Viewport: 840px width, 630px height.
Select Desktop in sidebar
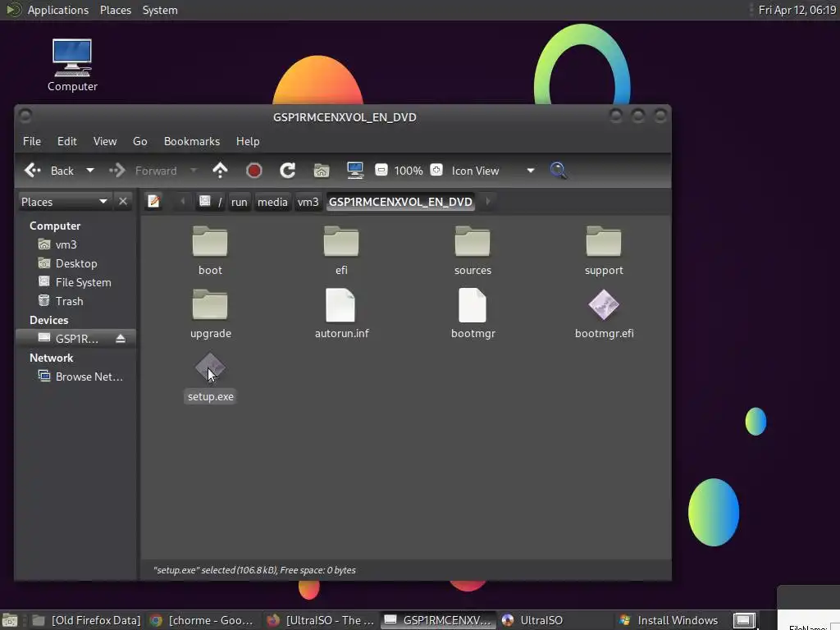point(76,263)
